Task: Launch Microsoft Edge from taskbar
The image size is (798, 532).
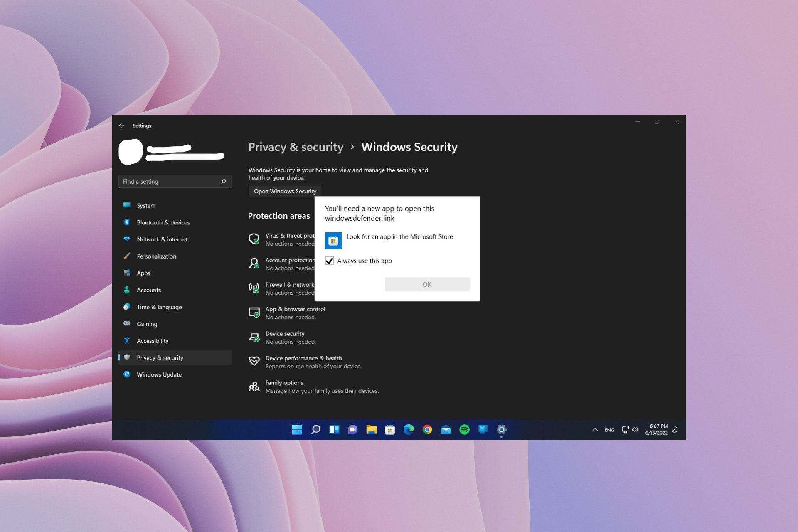Action: pyautogui.click(x=409, y=430)
